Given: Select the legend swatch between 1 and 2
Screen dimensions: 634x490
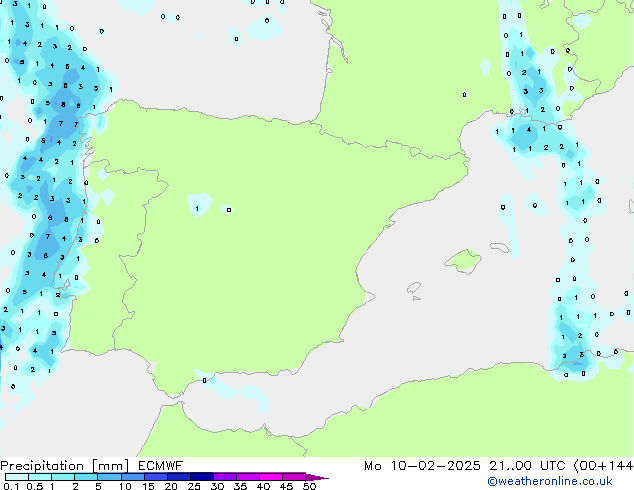Looking at the screenshot, I should click(x=64, y=477).
